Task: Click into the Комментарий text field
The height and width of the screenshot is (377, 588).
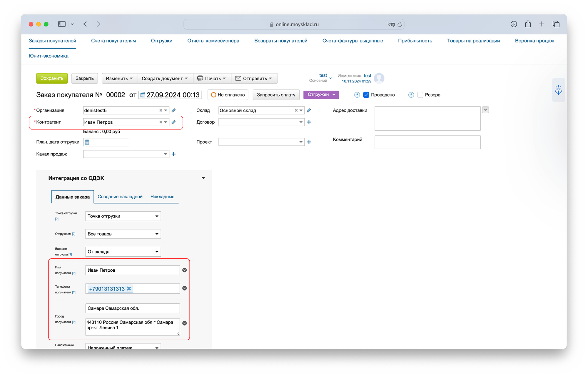Action: (x=427, y=142)
